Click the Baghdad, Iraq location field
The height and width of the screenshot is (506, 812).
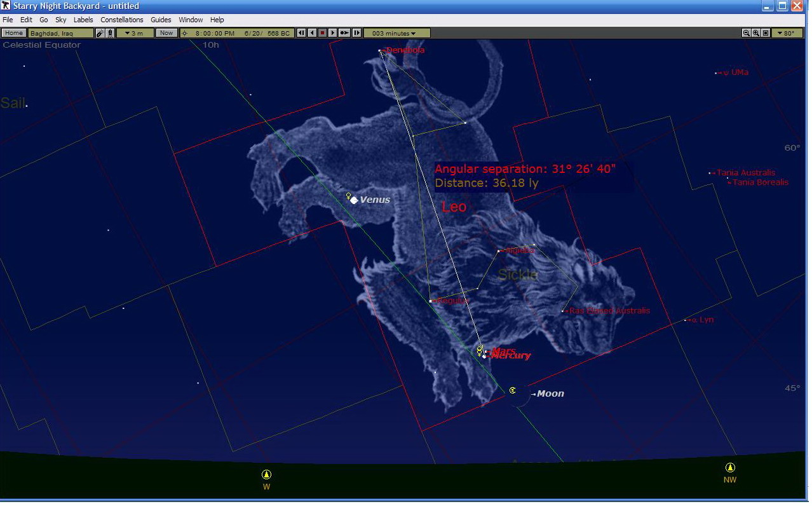60,33
